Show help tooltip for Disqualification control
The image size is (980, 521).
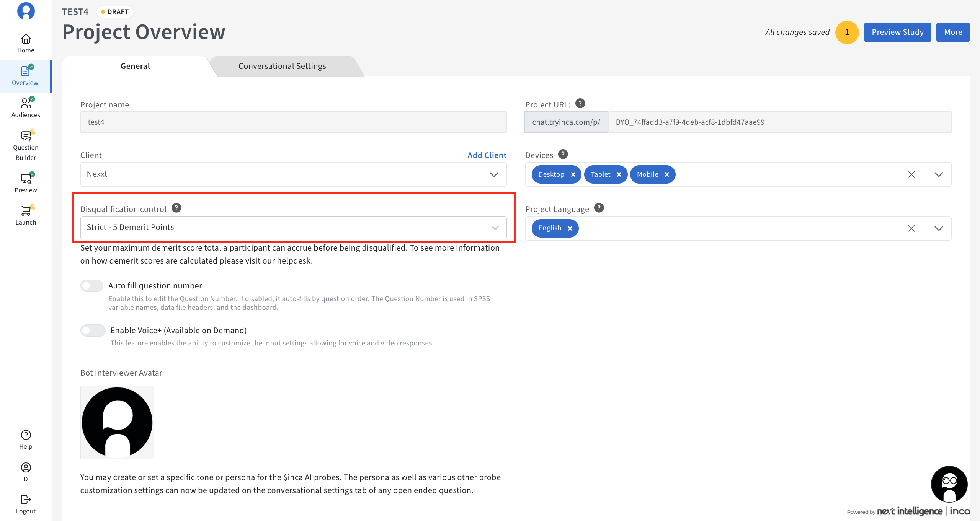tap(176, 208)
